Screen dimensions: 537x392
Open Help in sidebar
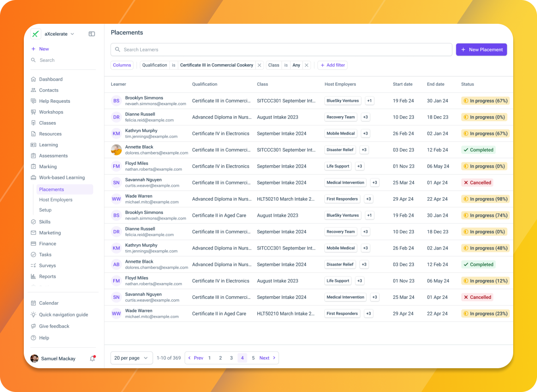click(44, 338)
